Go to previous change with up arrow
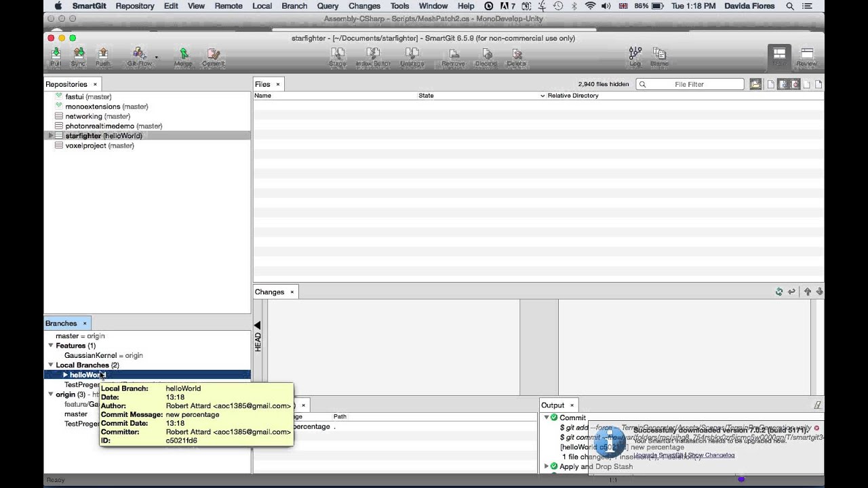Image resolution: width=868 pixels, height=488 pixels. [807, 291]
